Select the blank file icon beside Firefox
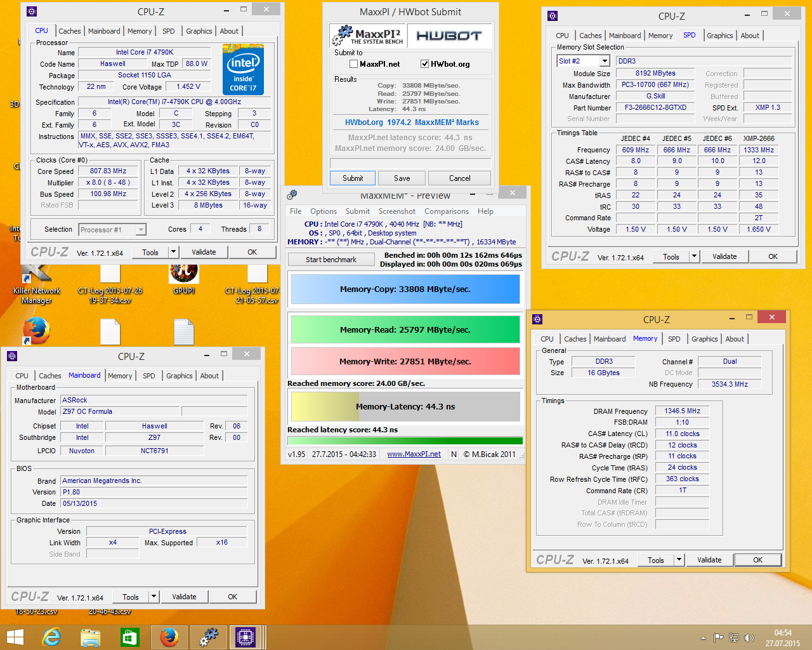The image size is (812, 650). (110, 332)
